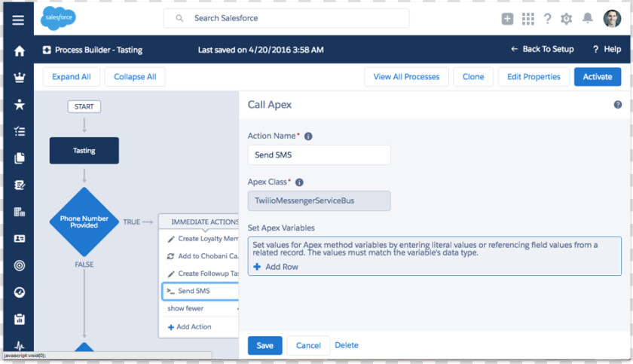Click the Call Apex panel title

coord(269,105)
